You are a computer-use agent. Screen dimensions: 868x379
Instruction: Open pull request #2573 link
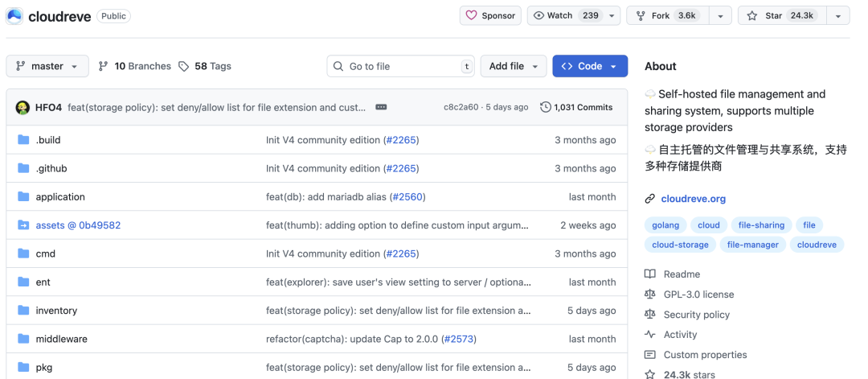tap(459, 339)
